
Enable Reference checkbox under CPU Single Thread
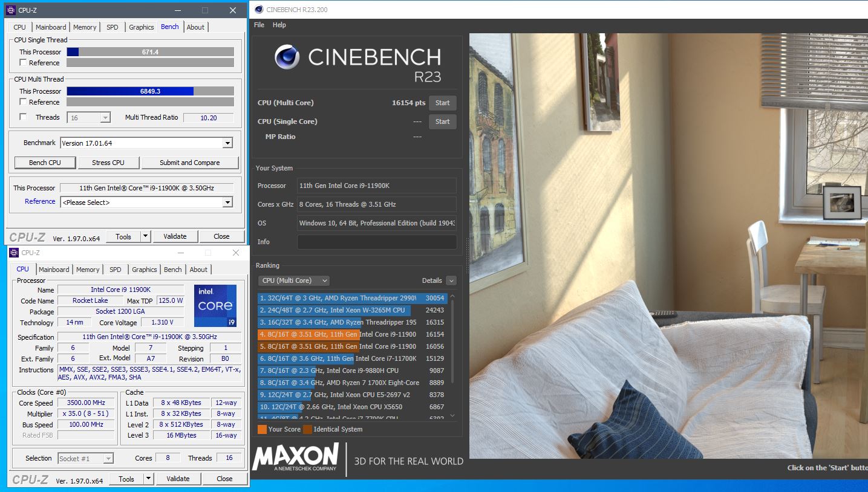point(23,63)
